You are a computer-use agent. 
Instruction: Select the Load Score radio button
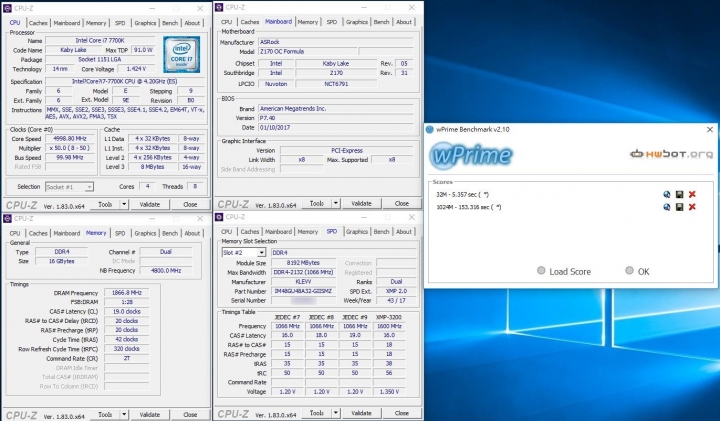point(541,271)
